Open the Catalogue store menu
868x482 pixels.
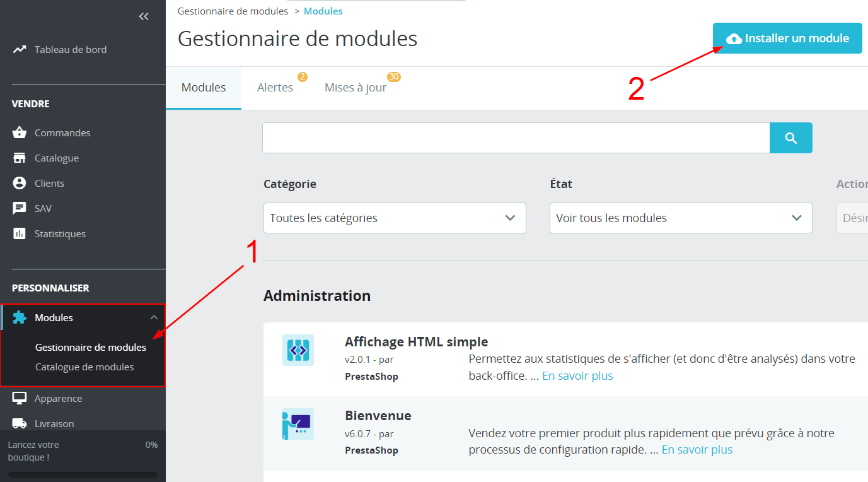pyautogui.click(x=56, y=158)
